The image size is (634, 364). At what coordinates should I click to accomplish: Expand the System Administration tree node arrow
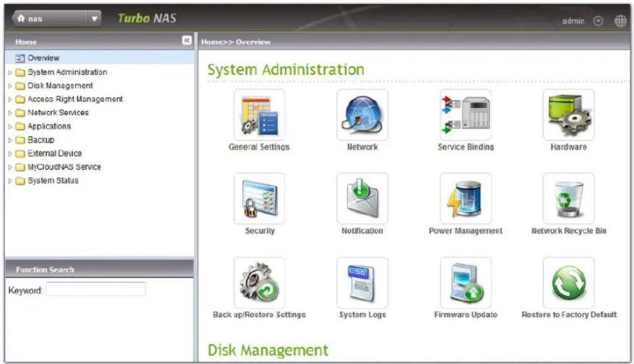10,73
